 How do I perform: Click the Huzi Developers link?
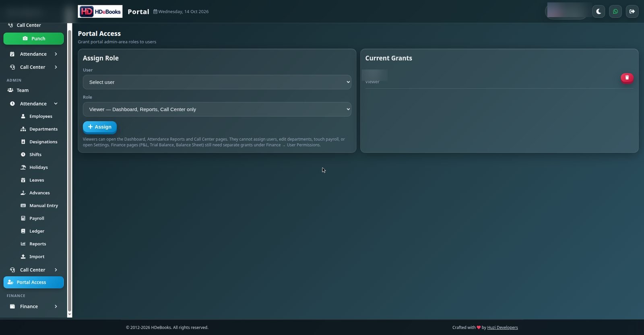click(502, 328)
